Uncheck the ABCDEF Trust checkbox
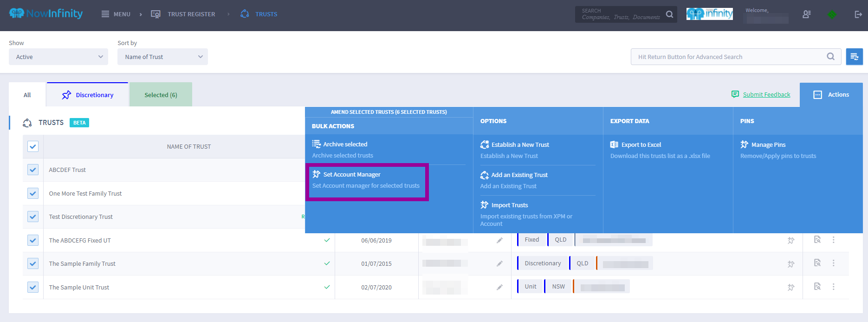 click(x=33, y=170)
